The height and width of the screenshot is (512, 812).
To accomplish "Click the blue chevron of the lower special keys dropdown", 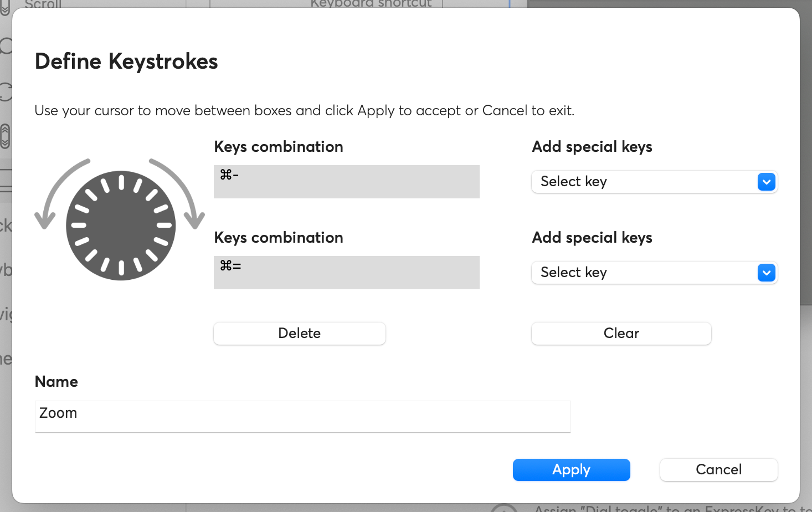I will (767, 273).
